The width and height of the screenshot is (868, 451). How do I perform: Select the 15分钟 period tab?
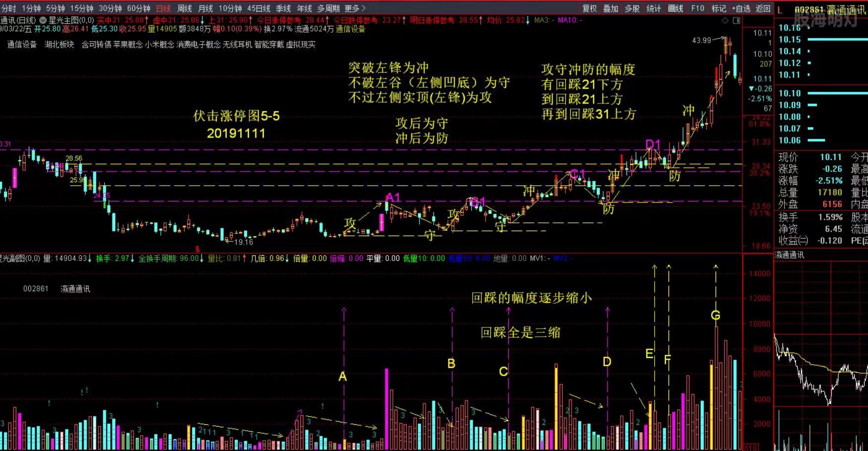click(x=81, y=8)
